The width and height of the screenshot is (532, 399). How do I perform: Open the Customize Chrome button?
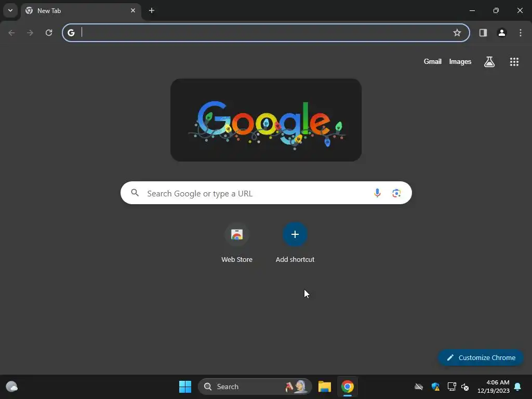click(x=481, y=357)
